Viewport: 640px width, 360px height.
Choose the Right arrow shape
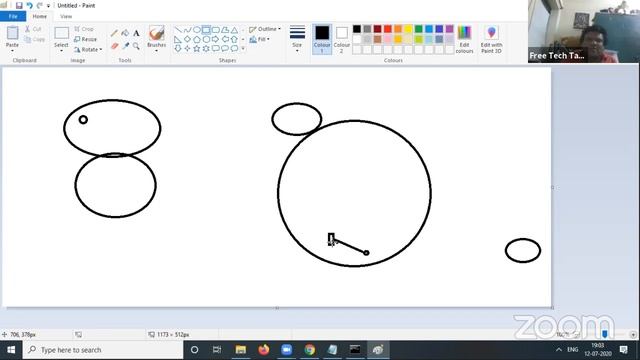216,39
